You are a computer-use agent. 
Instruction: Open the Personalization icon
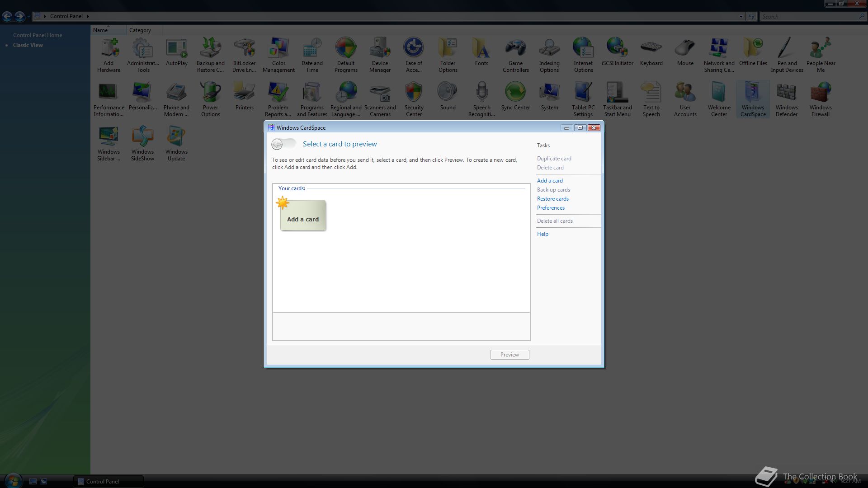point(143,96)
